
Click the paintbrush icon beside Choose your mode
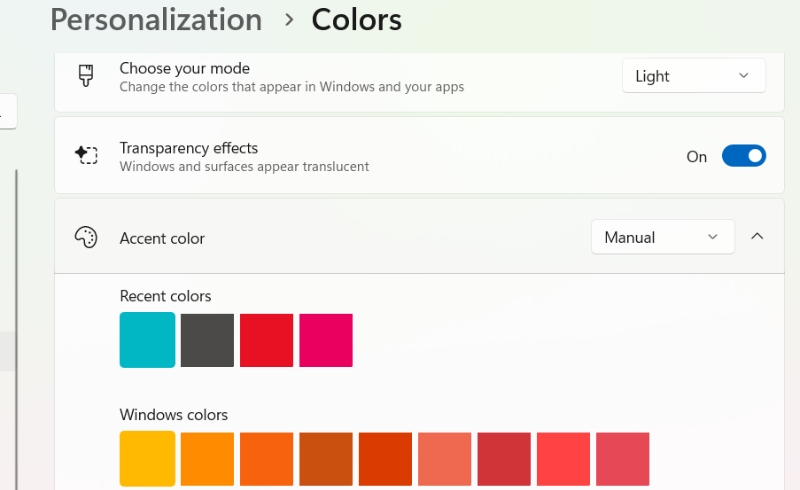(x=86, y=76)
